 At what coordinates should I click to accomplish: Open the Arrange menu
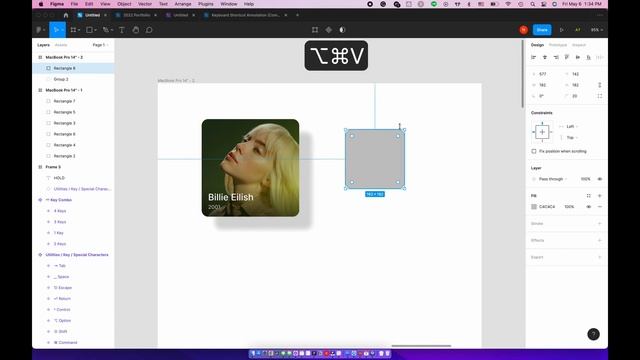[x=183, y=4]
